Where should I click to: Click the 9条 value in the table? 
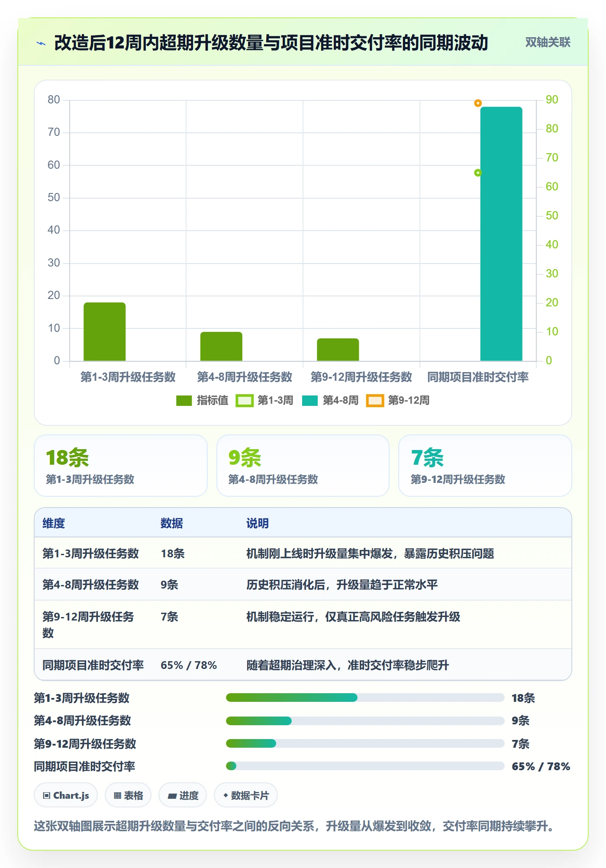pyautogui.click(x=169, y=585)
